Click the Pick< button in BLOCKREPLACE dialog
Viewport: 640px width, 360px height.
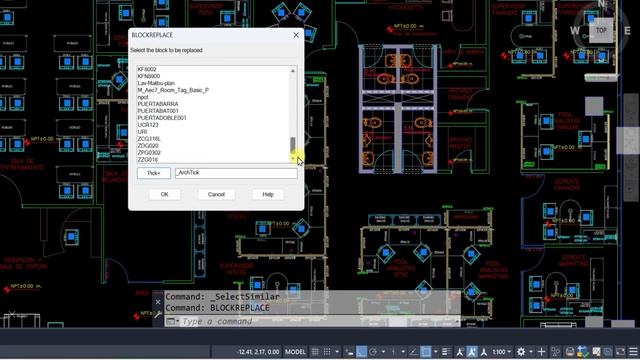coord(154,173)
